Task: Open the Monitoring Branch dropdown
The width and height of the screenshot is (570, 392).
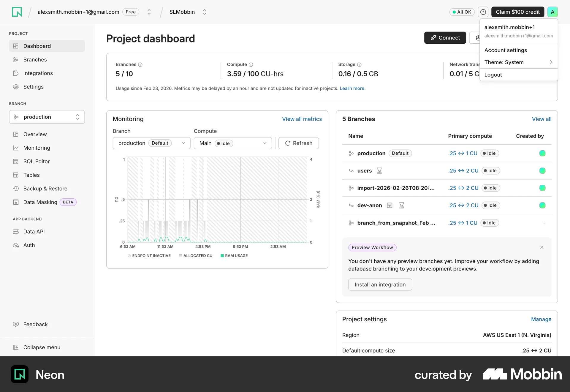Action: click(x=152, y=143)
